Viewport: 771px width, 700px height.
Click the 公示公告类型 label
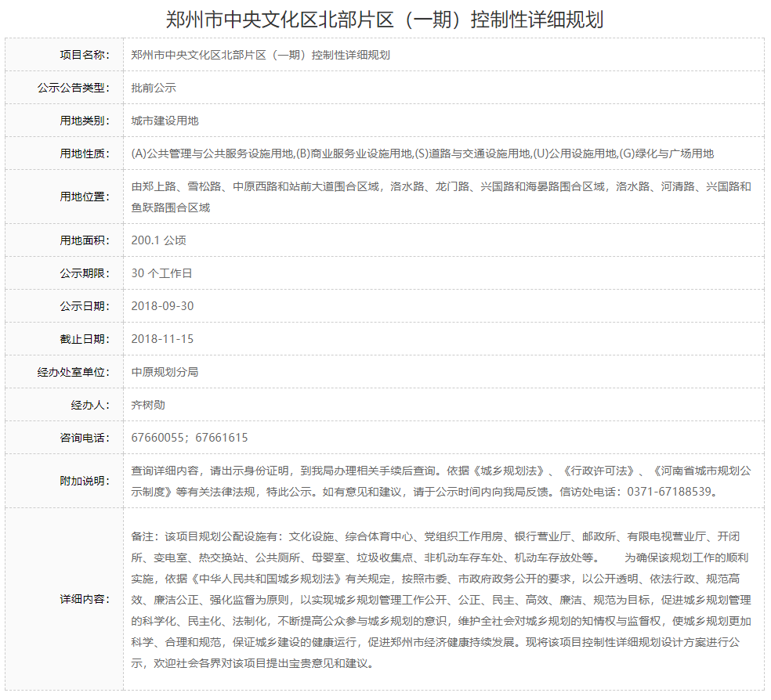[74, 88]
